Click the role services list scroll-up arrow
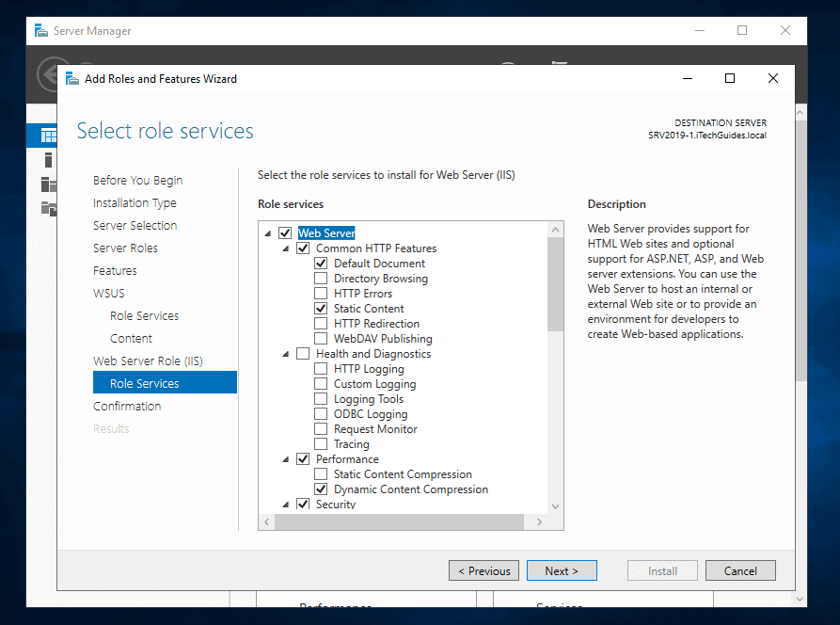 pos(556,230)
